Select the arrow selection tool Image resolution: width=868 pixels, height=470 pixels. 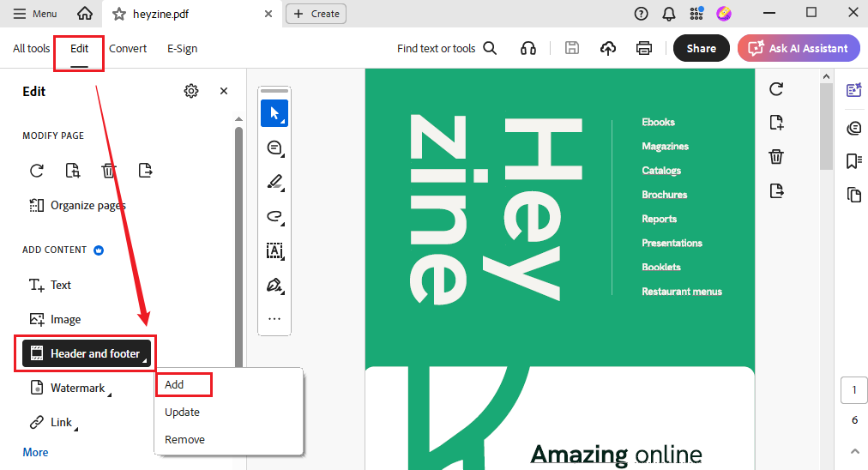[x=274, y=113]
